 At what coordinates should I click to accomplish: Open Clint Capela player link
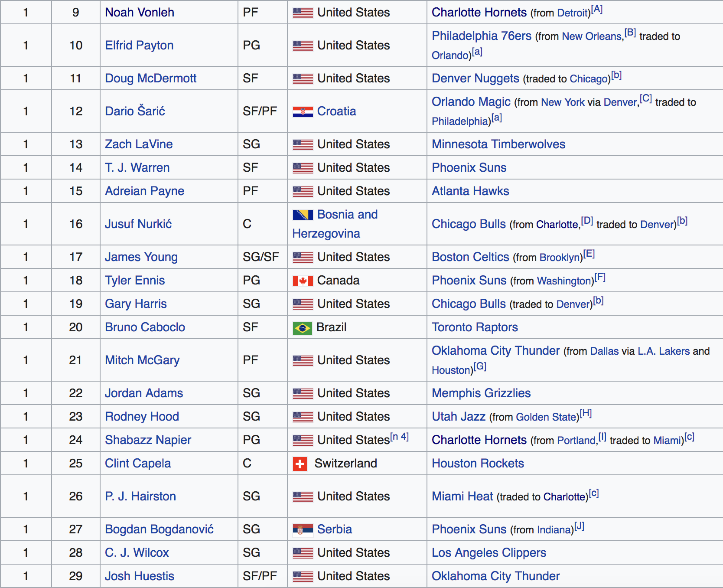138,463
